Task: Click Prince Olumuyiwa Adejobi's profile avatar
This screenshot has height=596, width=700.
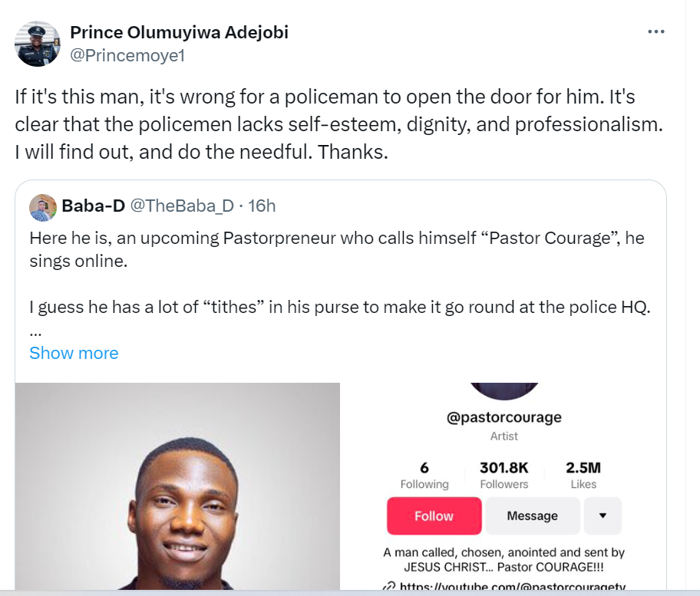Action: [38, 44]
